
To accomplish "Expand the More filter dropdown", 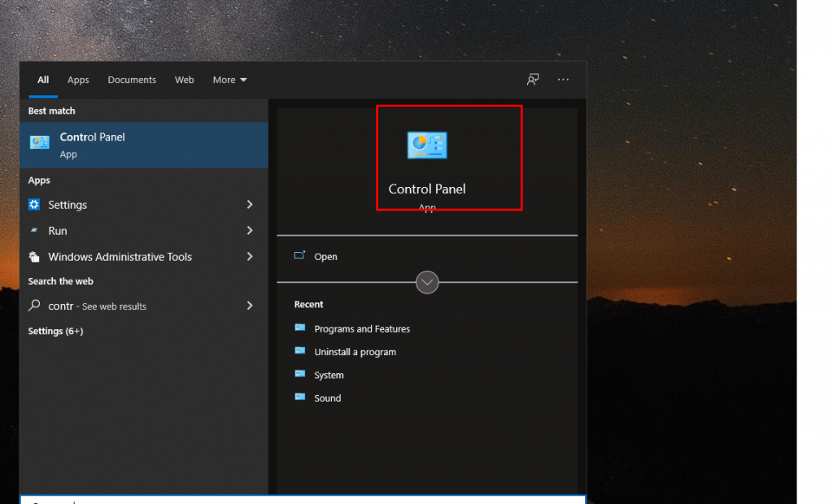I will (229, 80).
